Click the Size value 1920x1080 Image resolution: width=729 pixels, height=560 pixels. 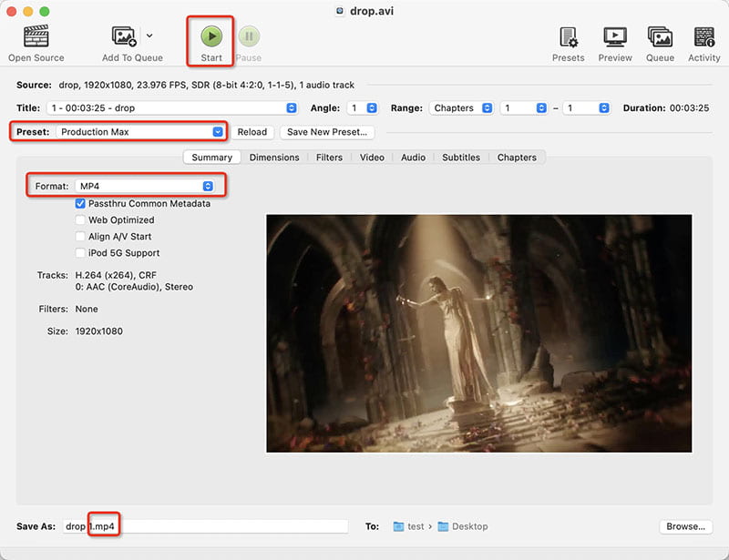pos(99,331)
